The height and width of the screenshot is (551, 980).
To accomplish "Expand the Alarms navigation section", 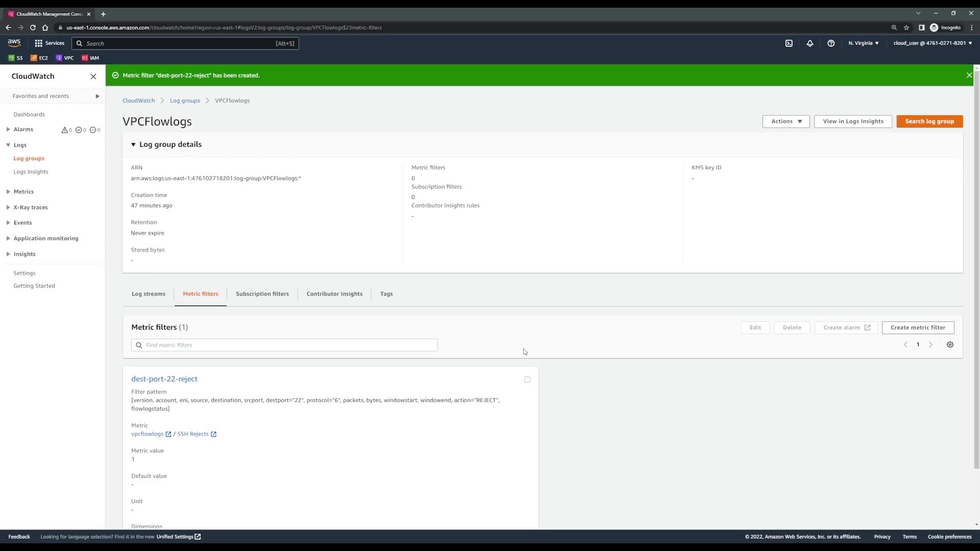I will [8, 130].
